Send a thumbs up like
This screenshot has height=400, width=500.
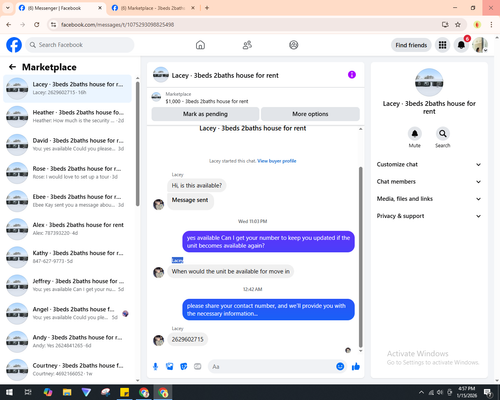coord(356,367)
